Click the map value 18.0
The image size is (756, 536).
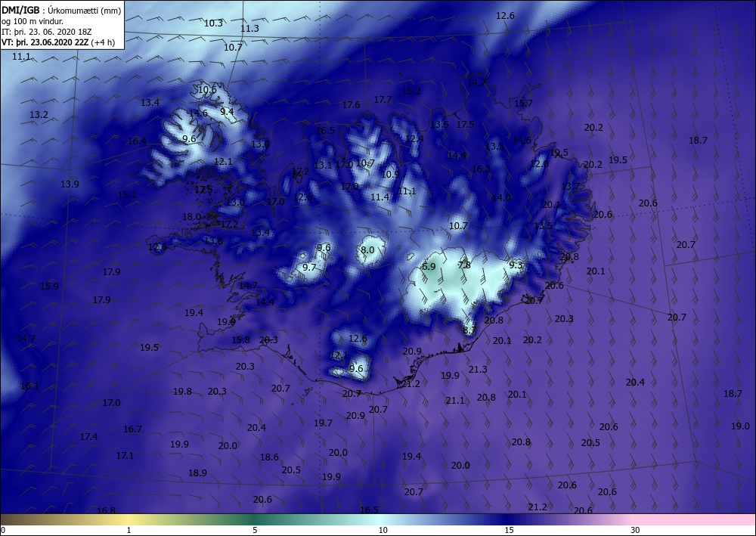click(191, 217)
